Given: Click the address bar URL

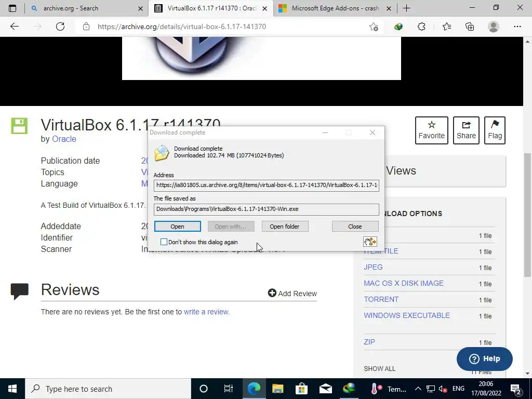Looking at the screenshot, I should [x=182, y=26].
